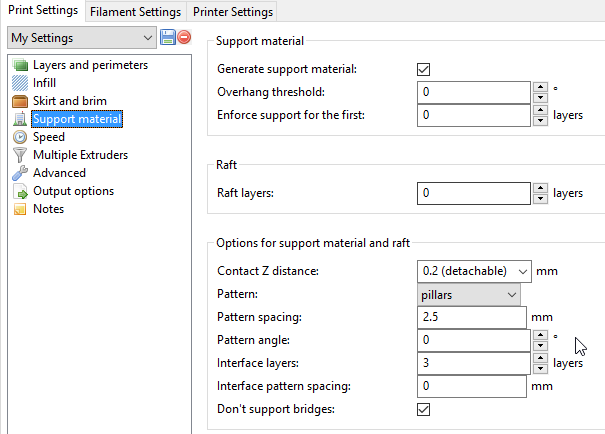
Task: Switch to the Filament Settings tab
Action: (135, 12)
